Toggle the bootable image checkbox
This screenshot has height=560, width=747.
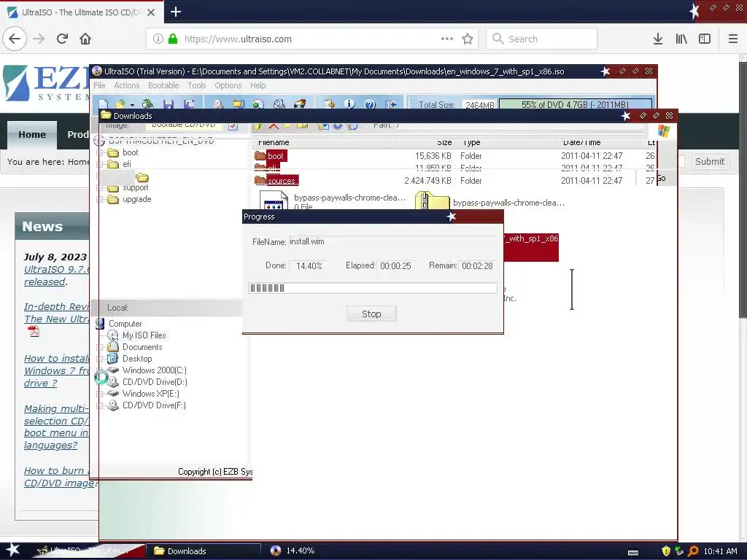pos(233,125)
